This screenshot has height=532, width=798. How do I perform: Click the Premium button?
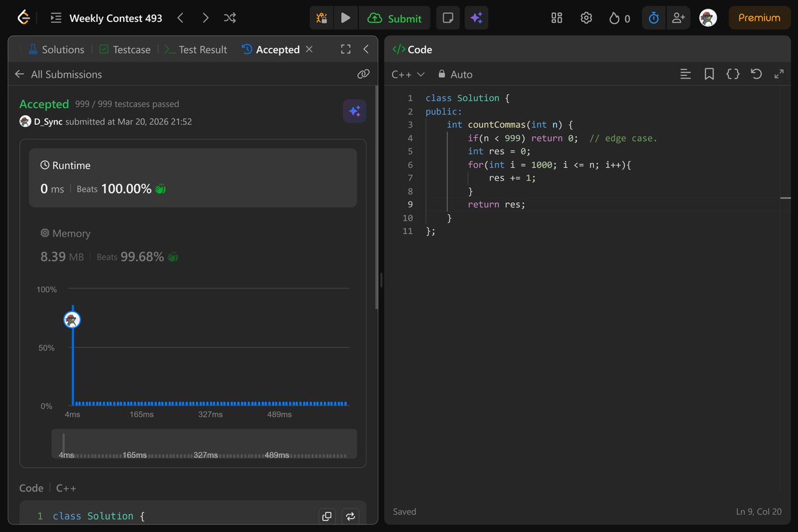759,18
